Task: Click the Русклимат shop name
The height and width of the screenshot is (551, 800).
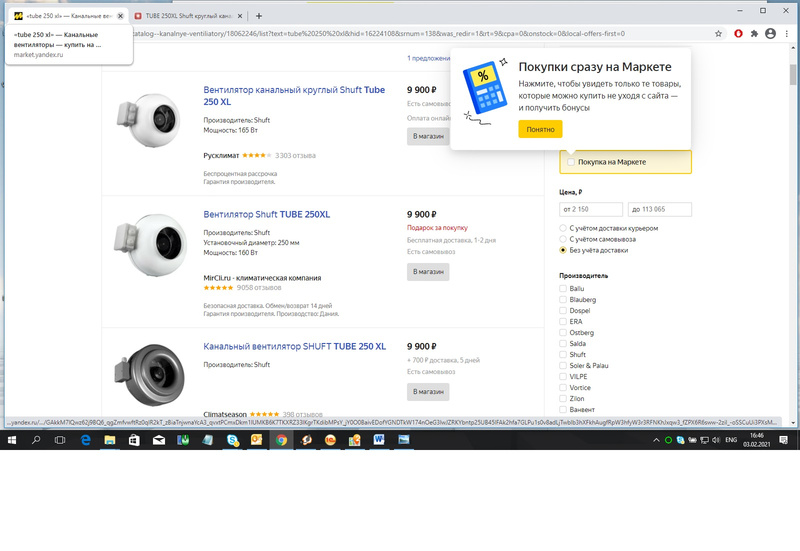Action: 221,156
